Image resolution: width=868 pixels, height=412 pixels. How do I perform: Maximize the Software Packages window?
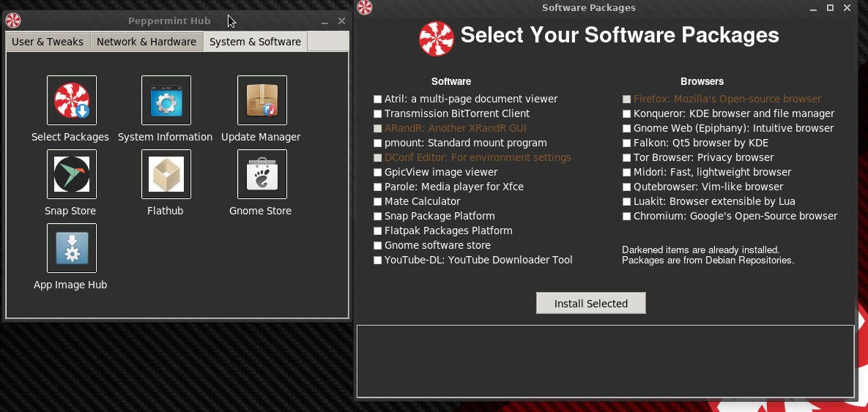[x=830, y=7]
